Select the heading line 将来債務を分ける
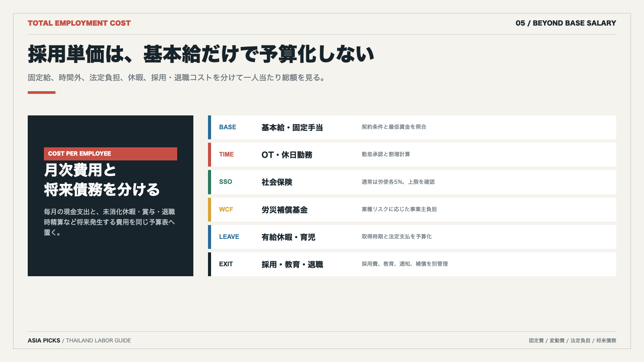The width and height of the screenshot is (644, 362). pyautogui.click(x=102, y=190)
